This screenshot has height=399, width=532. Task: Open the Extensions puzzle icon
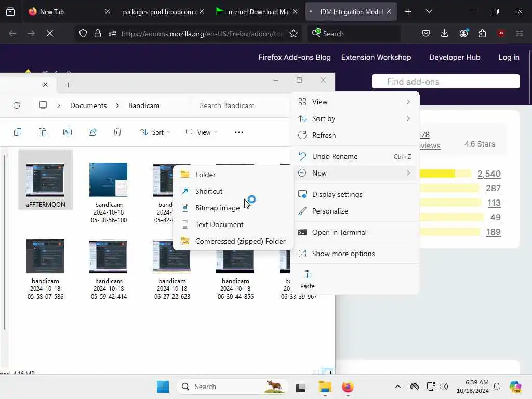click(x=482, y=33)
